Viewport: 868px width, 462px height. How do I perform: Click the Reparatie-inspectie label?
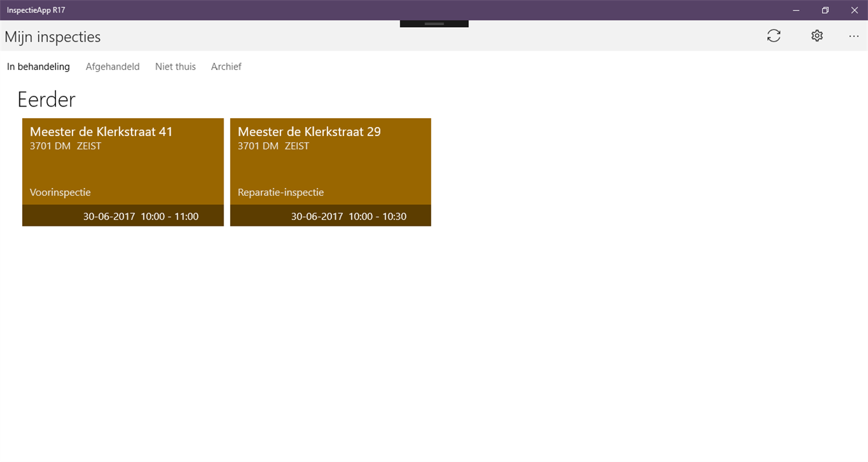(x=281, y=193)
